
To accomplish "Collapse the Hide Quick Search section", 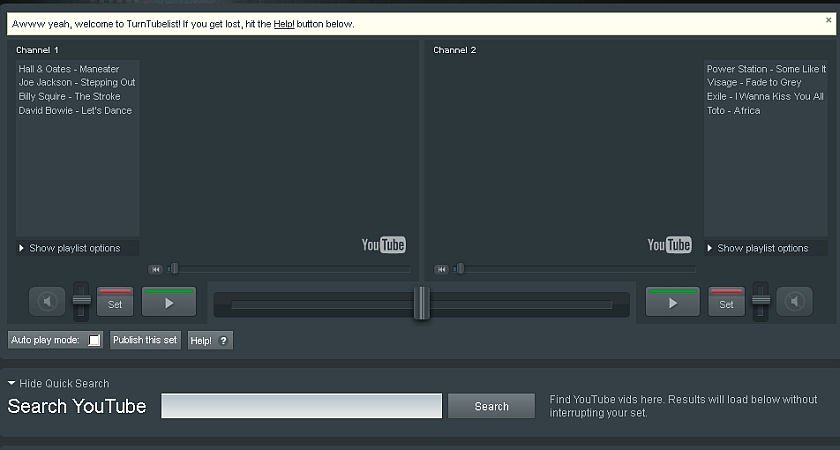I will tap(59, 383).
